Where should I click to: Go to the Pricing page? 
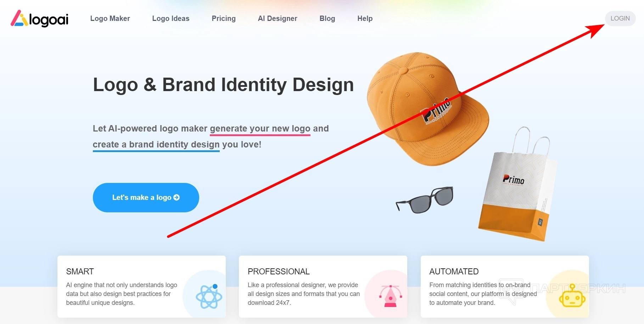(224, 18)
